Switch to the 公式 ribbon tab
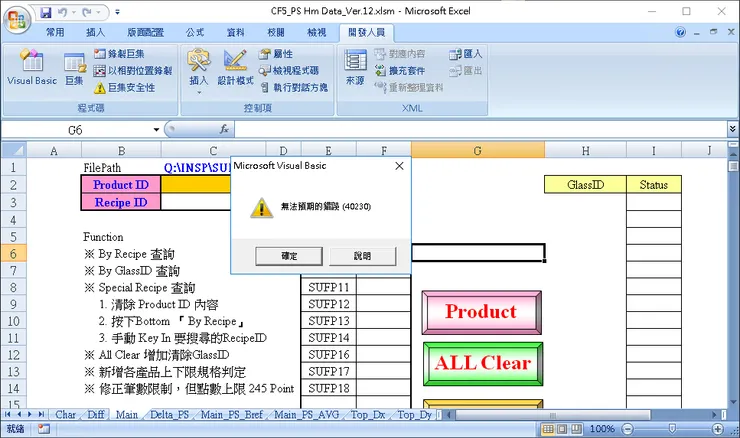 [x=195, y=32]
